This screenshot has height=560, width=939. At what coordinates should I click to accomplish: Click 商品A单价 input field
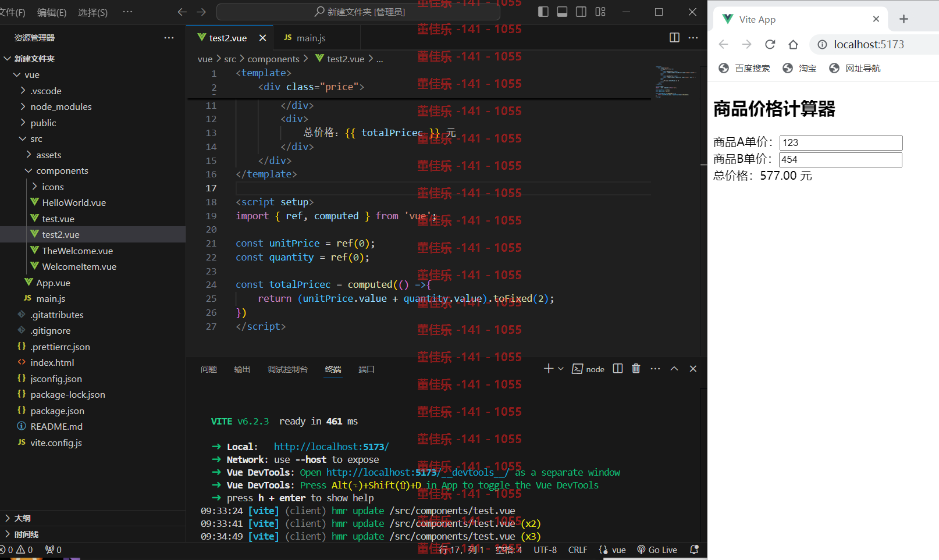(x=841, y=143)
